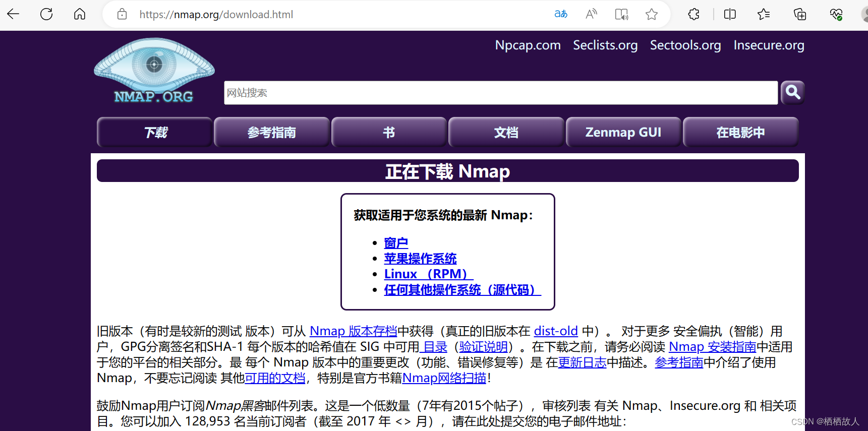868x431 pixels.
Task: Visit the Sectools.org link
Action: (x=685, y=45)
